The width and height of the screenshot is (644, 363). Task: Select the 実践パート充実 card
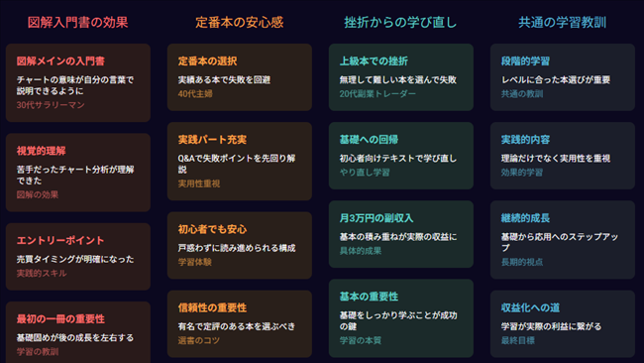click(x=240, y=161)
